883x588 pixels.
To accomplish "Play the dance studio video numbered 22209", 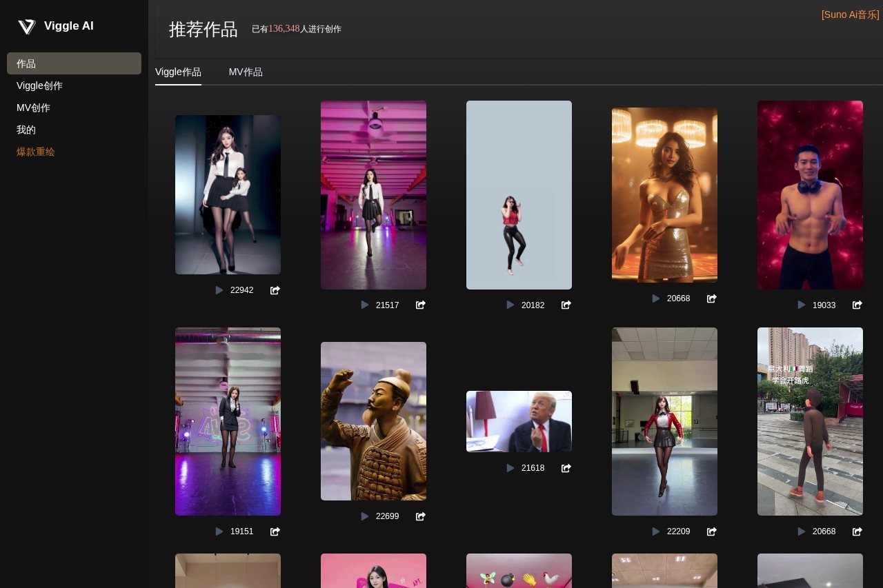I will pyautogui.click(x=655, y=531).
